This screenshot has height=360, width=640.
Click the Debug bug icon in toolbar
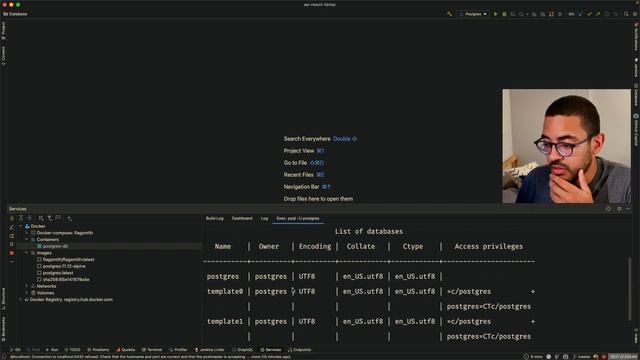point(504,14)
